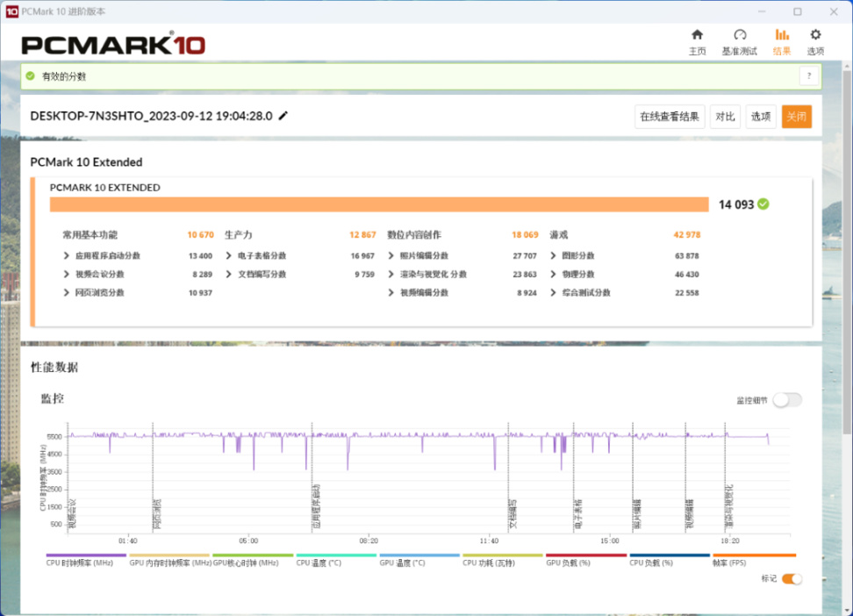Screen dimensions: 853x616
Task: Select GPU core clock legend swatch
Action: tap(253, 555)
